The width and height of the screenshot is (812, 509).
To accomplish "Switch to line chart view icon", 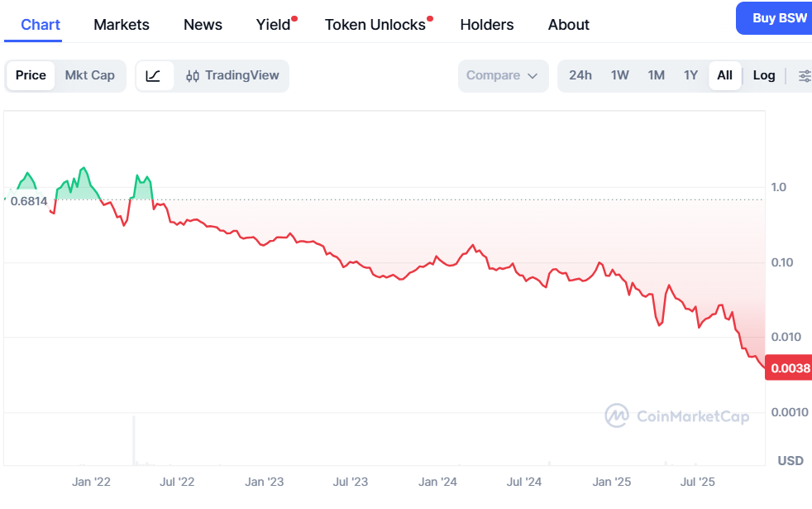I will [154, 75].
